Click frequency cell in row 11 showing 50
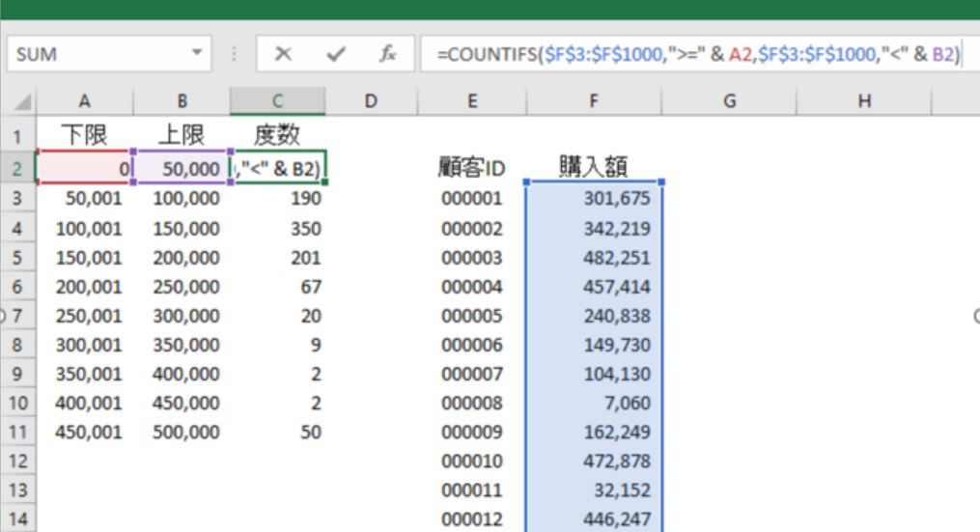 point(277,432)
